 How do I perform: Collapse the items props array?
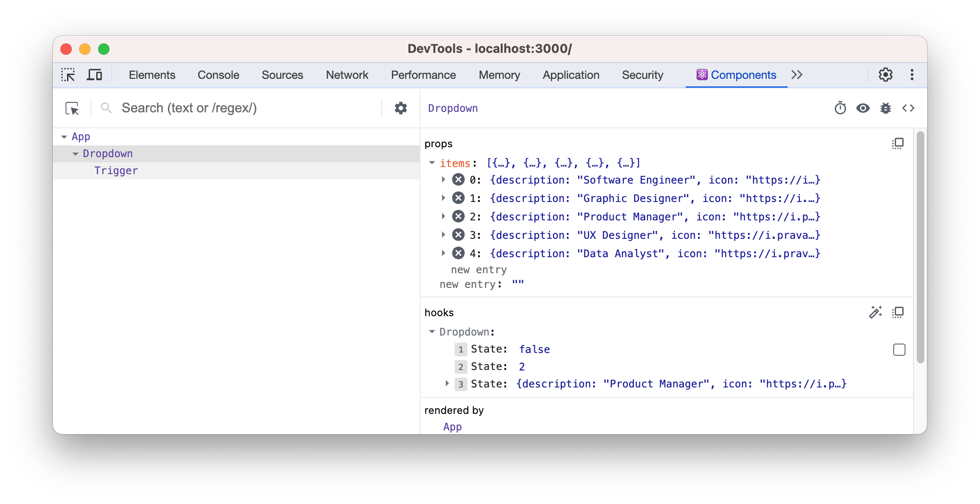(x=432, y=163)
